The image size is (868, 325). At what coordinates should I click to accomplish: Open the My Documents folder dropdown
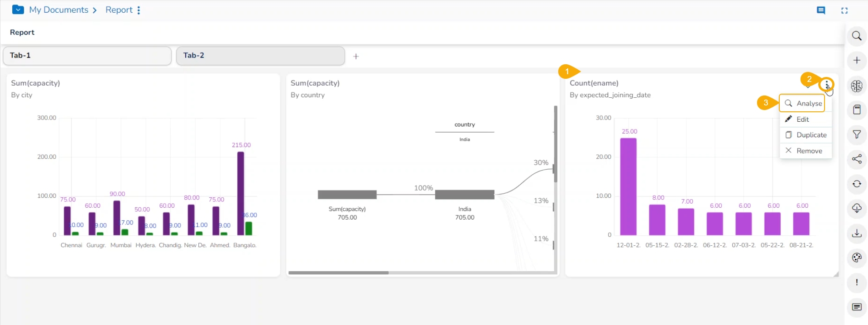18,10
